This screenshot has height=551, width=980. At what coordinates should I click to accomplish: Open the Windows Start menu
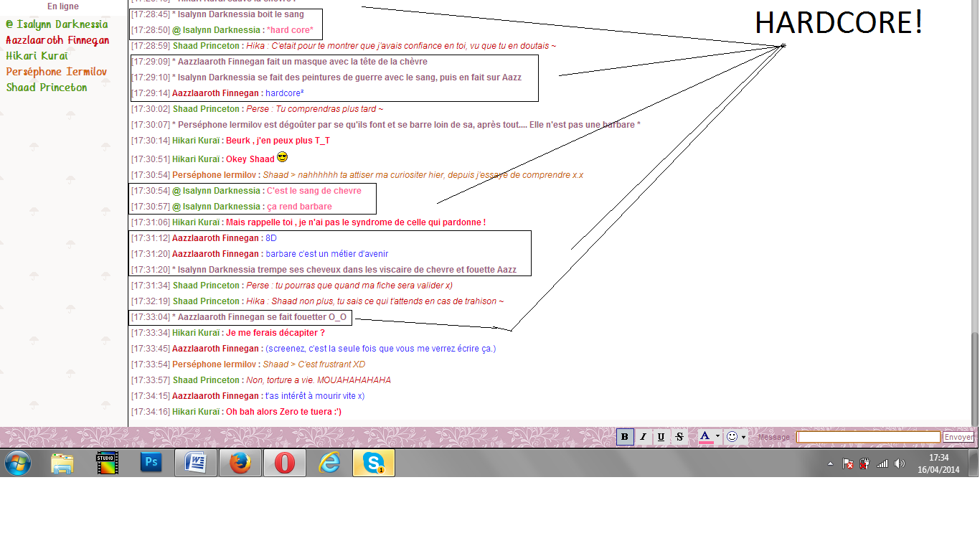click(18, 463)
